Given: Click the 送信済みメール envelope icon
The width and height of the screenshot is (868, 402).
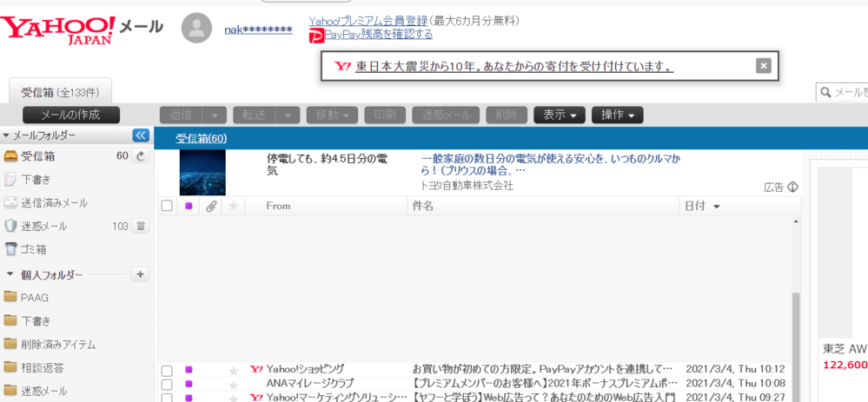Looking at the screenshot, I should click(10, 203).
